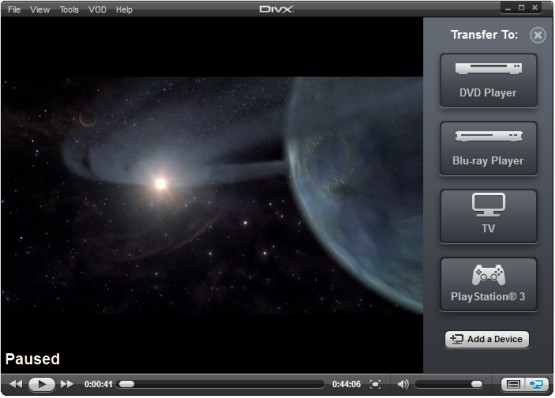555x398 pixels.
Task: Open the Help menu
Action: pyautogui.click(x=124, y=10)
